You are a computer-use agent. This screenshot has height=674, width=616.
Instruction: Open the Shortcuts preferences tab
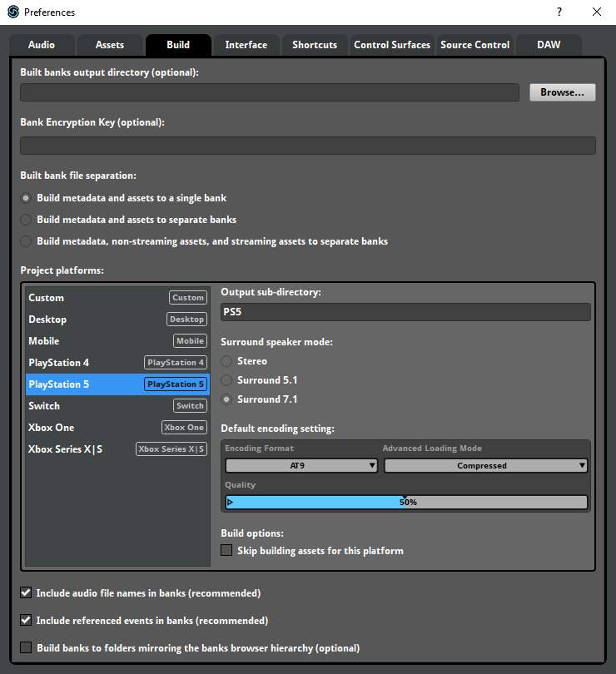point(314,45)
